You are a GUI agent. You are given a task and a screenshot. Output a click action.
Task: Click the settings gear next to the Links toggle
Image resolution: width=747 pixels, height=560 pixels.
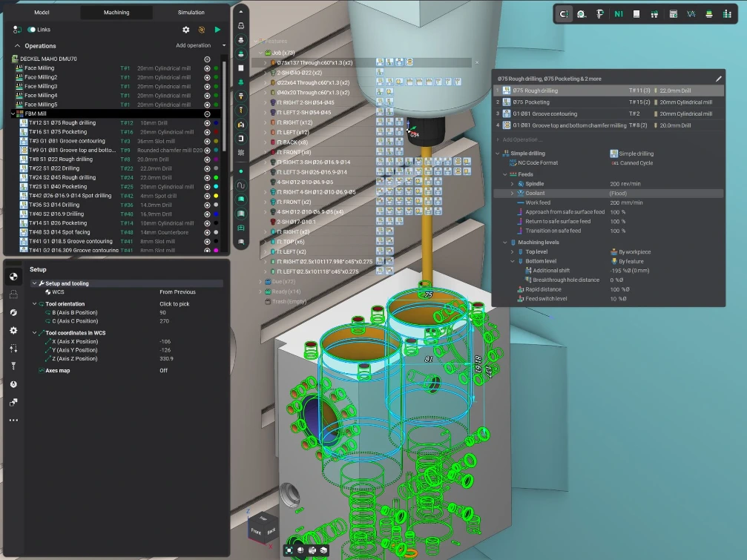pyautogui.click(x=186, y=30)
